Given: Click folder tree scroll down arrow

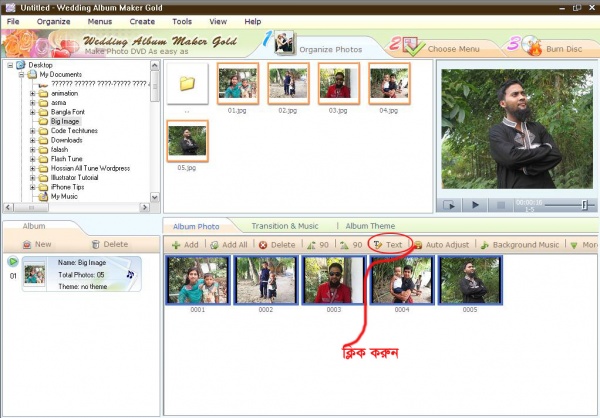Looking at the screenshot, I should click(x=155, y=198).
